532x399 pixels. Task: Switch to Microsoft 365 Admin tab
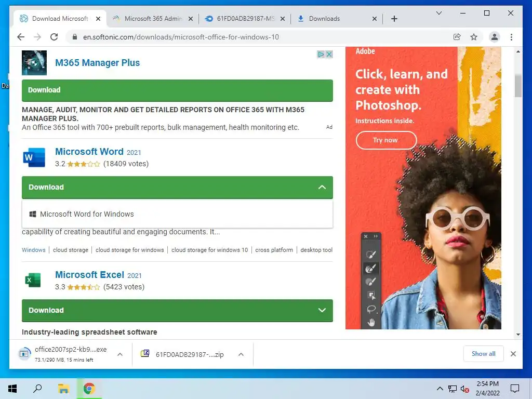point(153,19)
